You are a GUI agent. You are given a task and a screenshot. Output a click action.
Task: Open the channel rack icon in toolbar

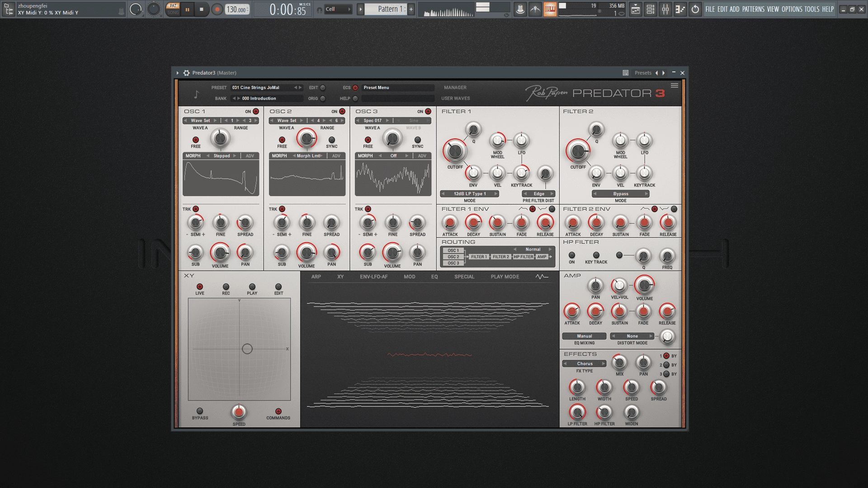650,9
